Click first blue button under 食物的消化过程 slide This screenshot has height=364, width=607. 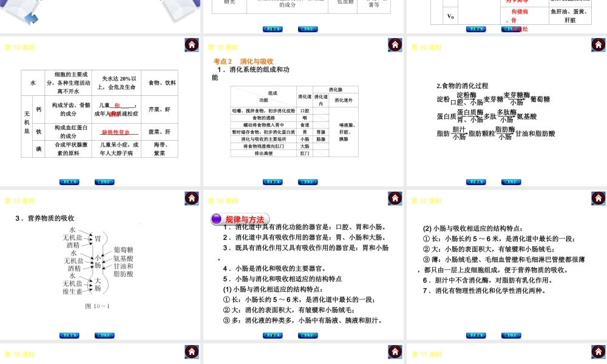(476, 182)
